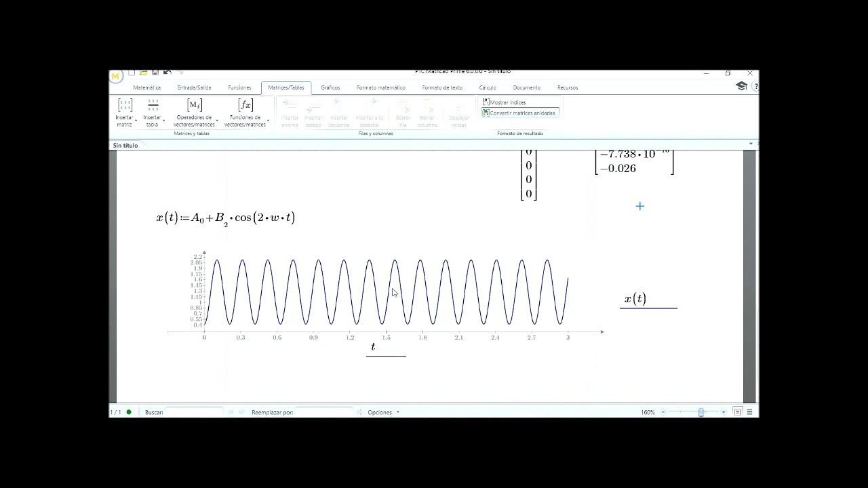The width and height of the screenshot is (868, 488).
Task: Click the Borrar fila icon
Action: 403,107
